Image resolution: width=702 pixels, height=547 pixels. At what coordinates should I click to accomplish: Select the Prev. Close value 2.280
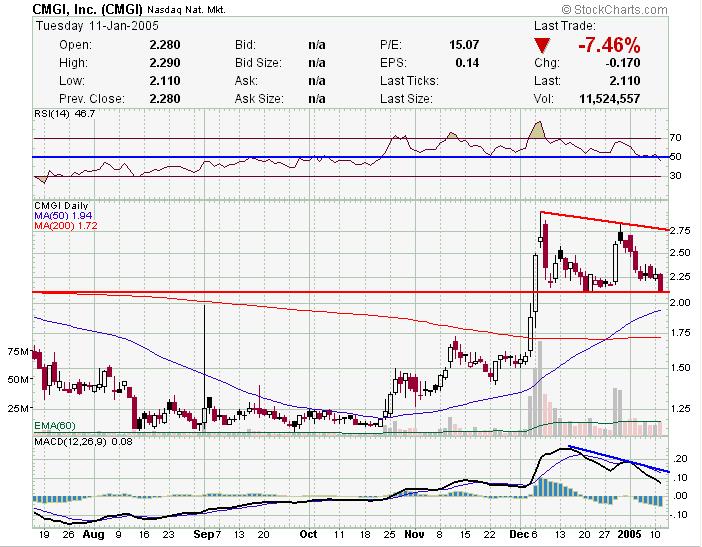click(165, 98)
